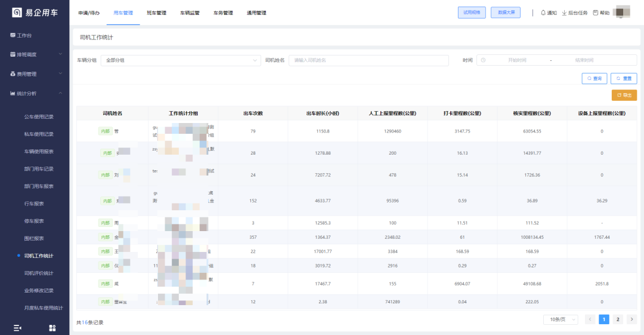Collapse sidebar using bottom-left menu icon
The width and height of the screenshot is (644, 335).
point(17,327)
